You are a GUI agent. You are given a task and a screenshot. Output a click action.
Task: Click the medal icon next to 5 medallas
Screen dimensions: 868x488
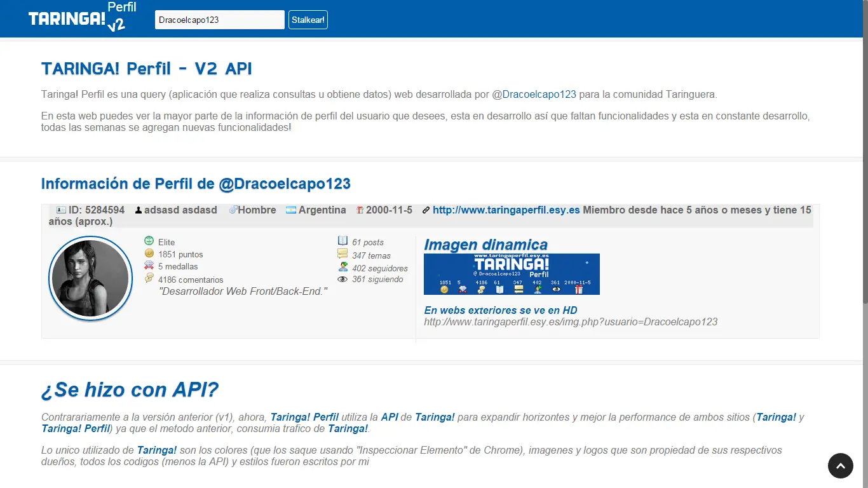[149, 266]
